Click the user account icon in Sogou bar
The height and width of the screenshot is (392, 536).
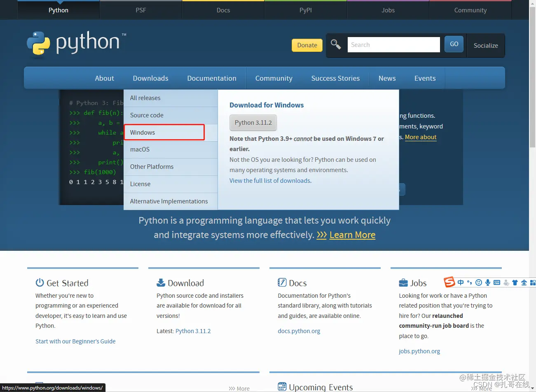click(x=506, y=282)
